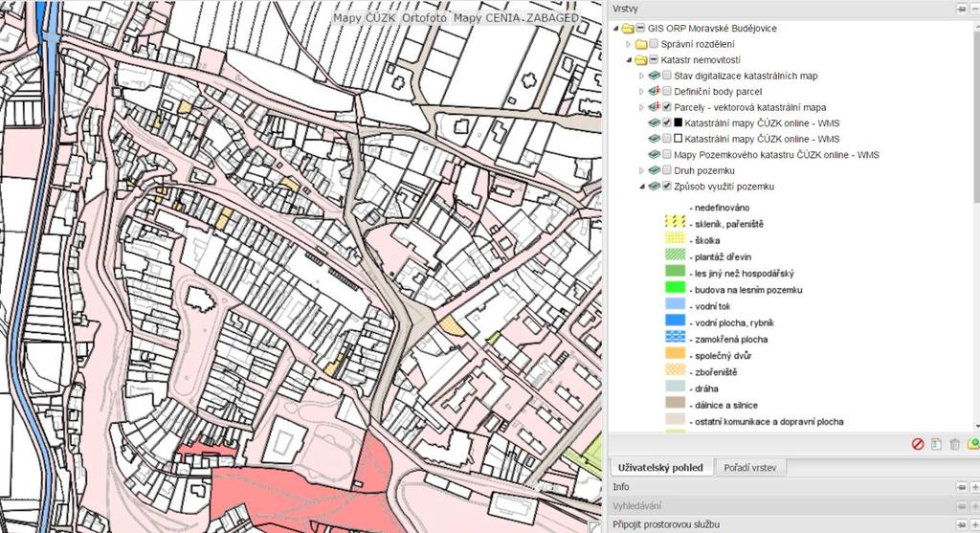Click the Vrstvy panel title

pyautogui.click(x=625, y=10)
